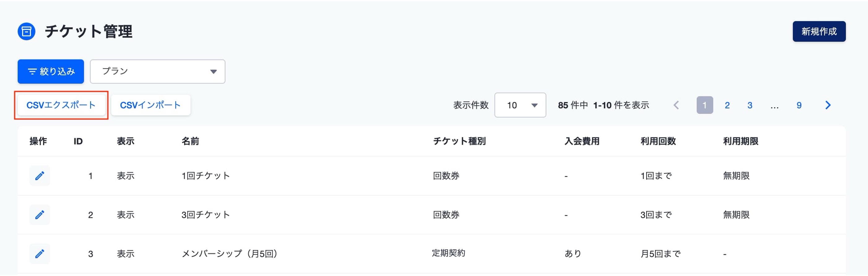Select current page 1 indicator
The image size is (868, 276).
coord(705,105)
